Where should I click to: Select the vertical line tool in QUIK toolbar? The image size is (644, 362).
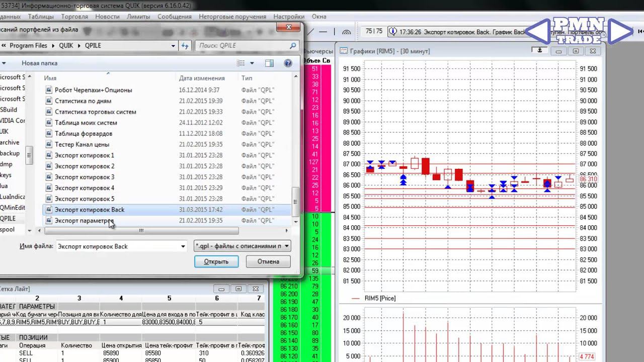pyautogui.click(x=334, y=32)
